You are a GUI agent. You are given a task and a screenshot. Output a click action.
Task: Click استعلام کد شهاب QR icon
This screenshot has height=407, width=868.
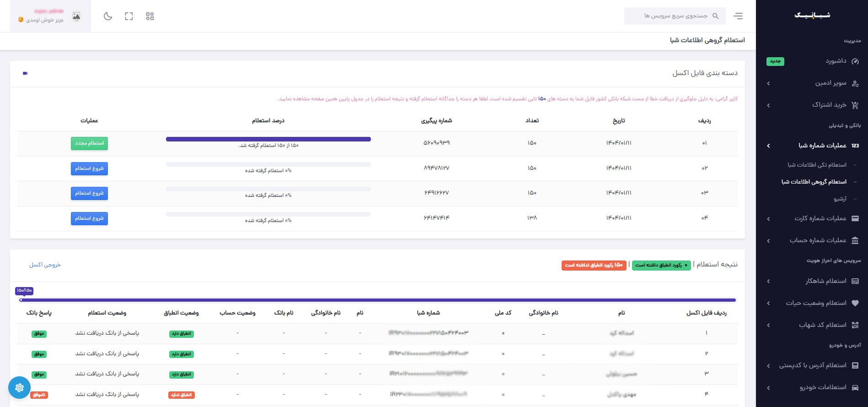coord(855,325)
